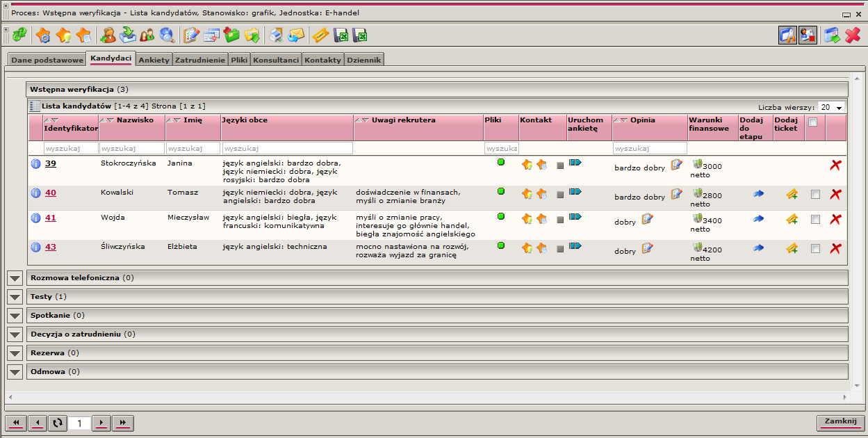Click the Nazwisko search field
Screen dimensions: 868x438
tap(132, 148)
